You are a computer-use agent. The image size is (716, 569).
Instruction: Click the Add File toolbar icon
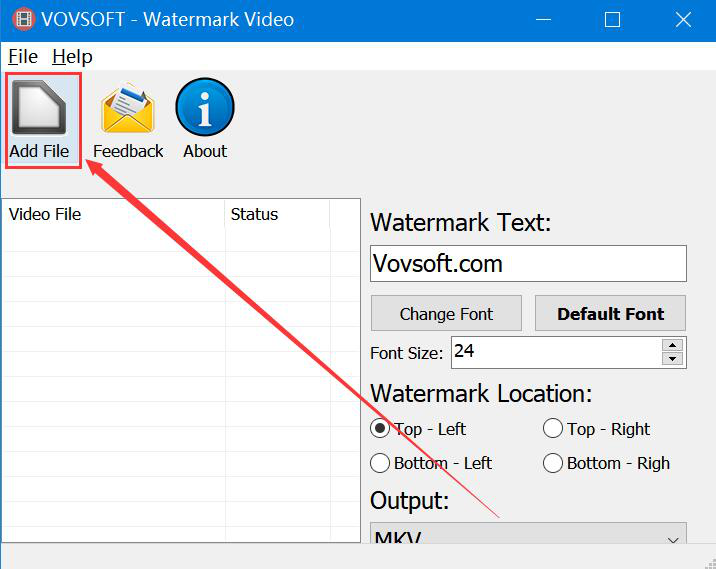click(x=40, y=109)
